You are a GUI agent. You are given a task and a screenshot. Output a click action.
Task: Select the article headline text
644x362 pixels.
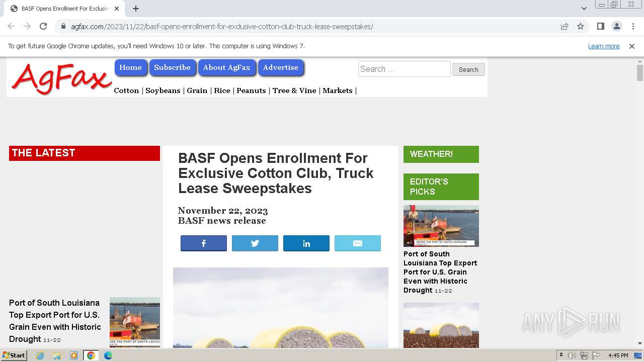(276, 173)
